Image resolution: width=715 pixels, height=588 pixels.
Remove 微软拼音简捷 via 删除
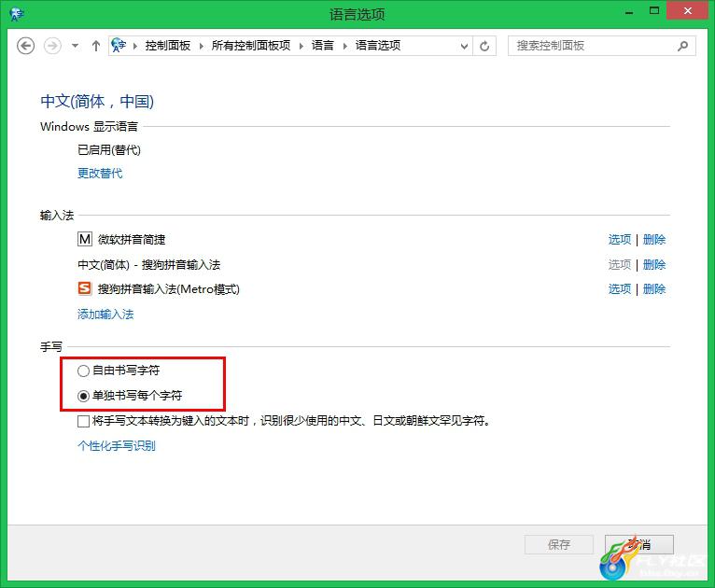click(654, 239)
